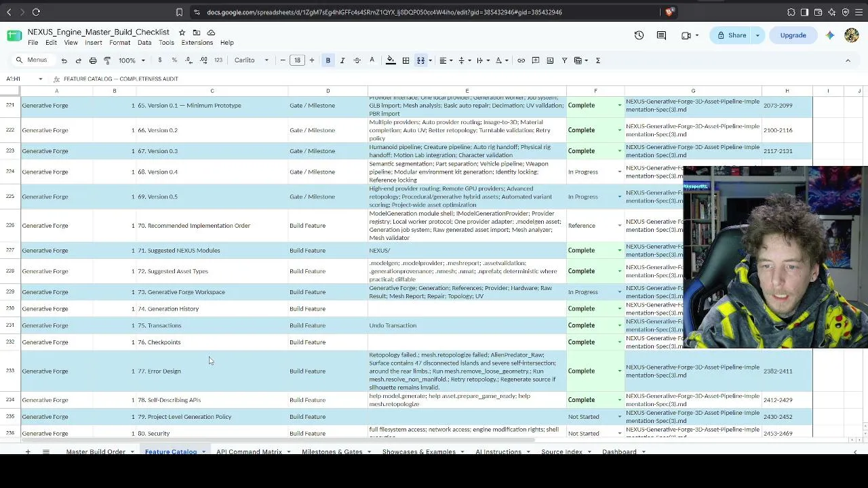Switch to the Master Build Order sheet
Screen dimensions: 868x488
96,451
